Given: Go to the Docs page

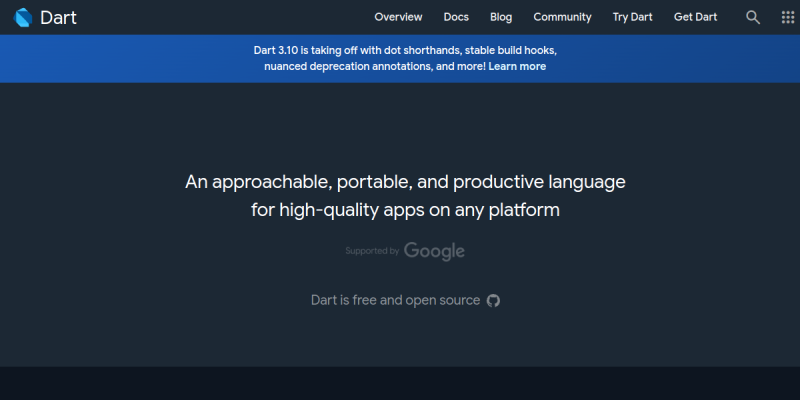Looking at the screenshot, I should [x=456, y=17].
